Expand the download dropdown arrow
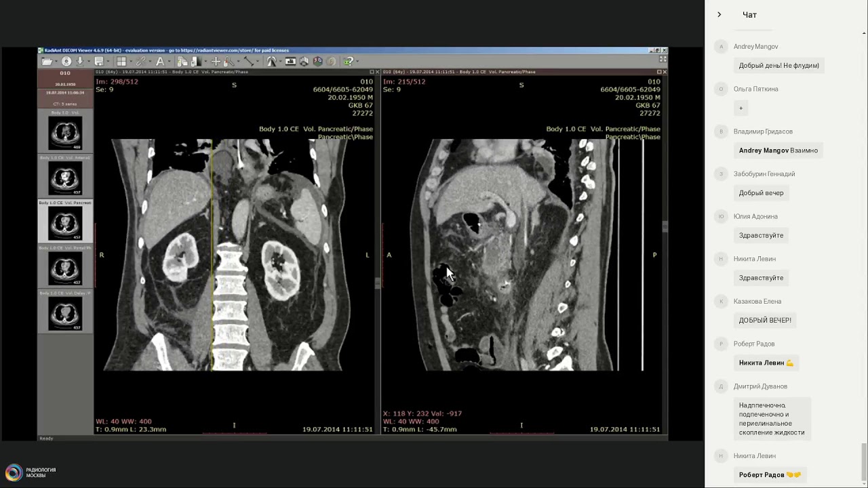 click(89, 61)
